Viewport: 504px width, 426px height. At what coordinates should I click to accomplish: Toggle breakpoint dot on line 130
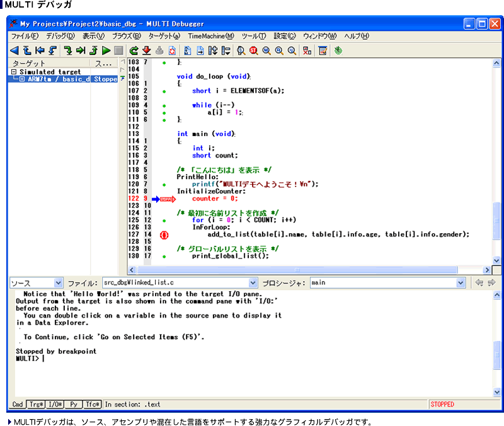click(x=164, y=256)
